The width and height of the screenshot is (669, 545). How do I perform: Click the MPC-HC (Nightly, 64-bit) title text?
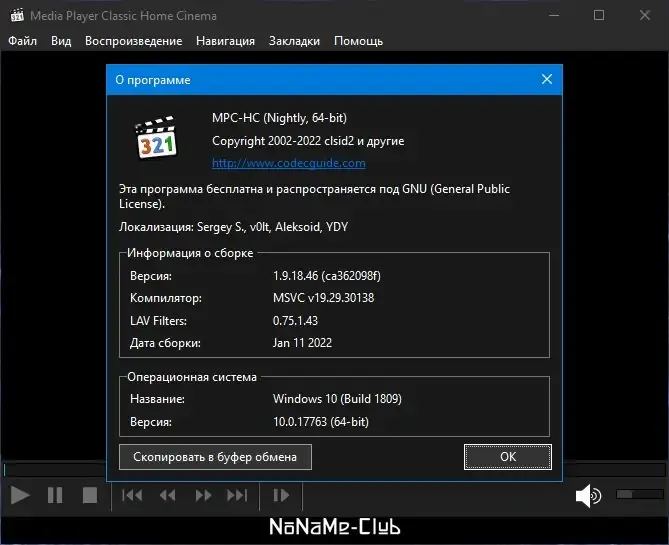[x=279, y=118]
